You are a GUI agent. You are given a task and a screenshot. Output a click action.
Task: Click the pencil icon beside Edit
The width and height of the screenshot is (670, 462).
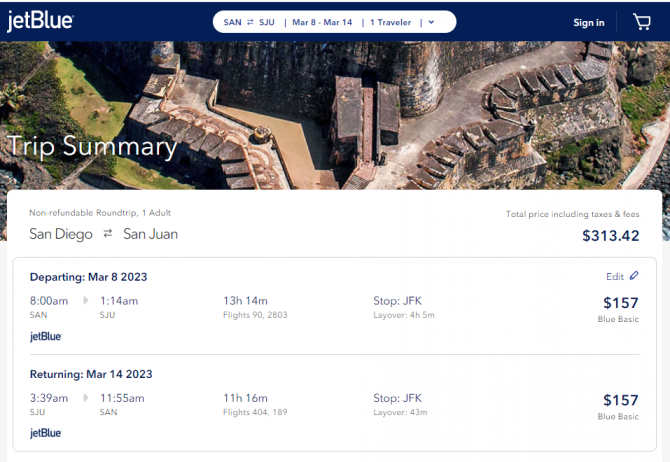click(634, 276)
